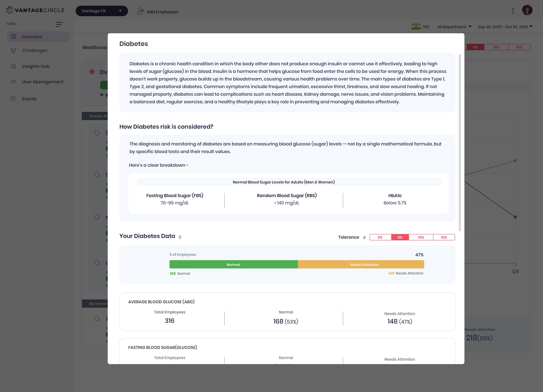The width and height of the screenshot is (543, 392).
Task: Click the info icon beside Your Diabetes Data
Action: click(180, 237)
